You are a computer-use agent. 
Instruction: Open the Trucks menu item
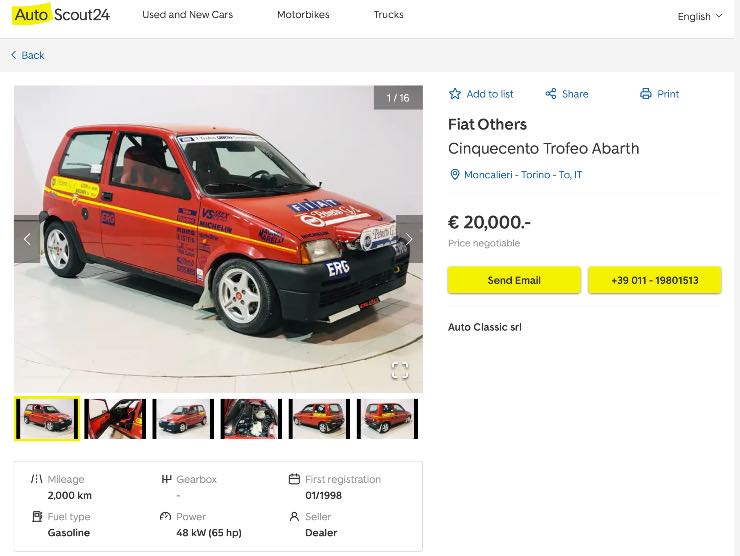pos(388,15)
